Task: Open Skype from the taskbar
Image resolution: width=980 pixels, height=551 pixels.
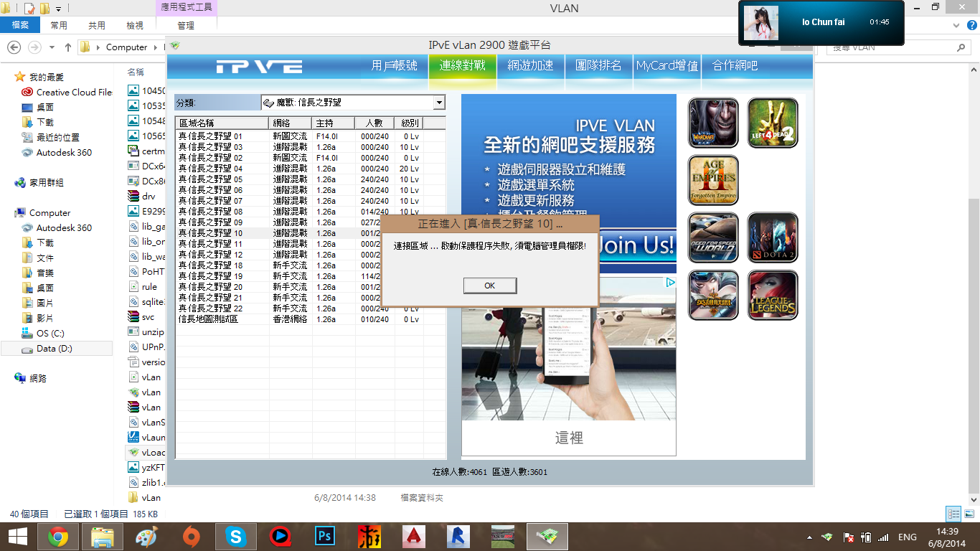Action: tap(235, 536)
